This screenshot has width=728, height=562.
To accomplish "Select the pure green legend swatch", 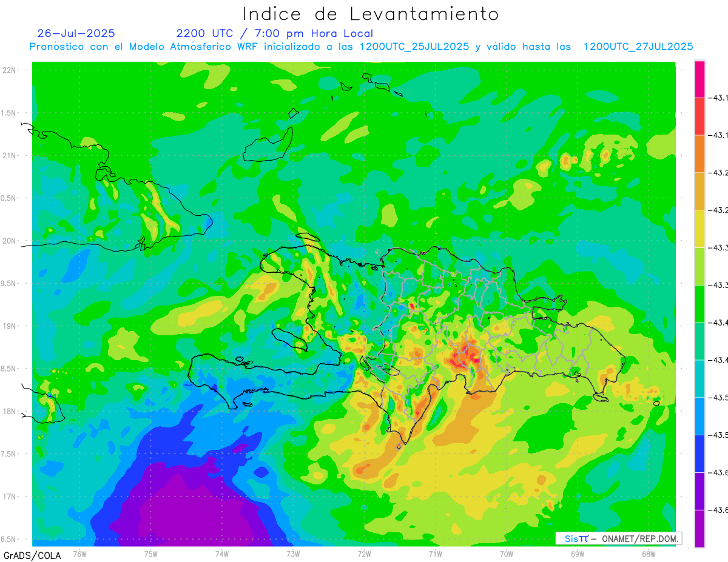I will [699, 304].
